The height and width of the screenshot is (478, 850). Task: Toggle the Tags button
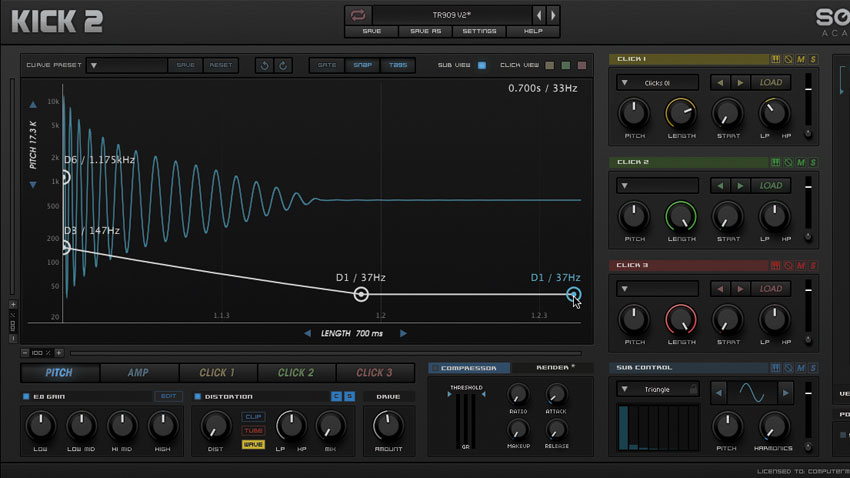(398, 65)
